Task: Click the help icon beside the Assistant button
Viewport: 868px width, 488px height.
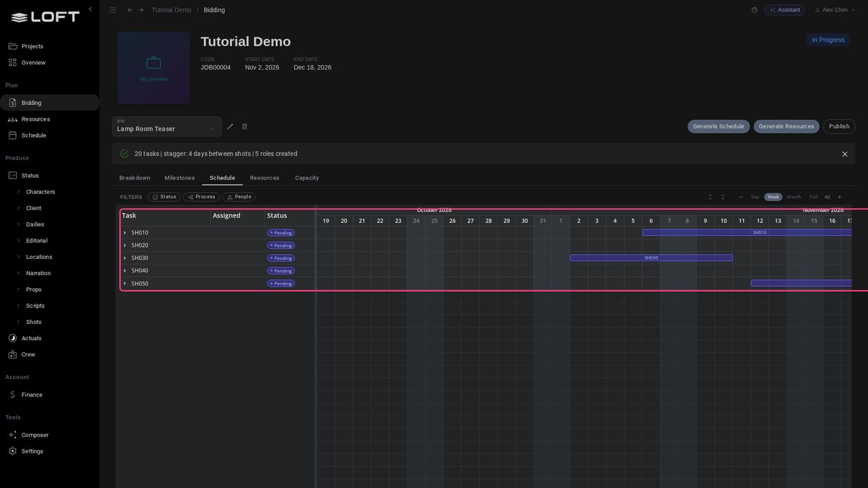Action: 754,10
